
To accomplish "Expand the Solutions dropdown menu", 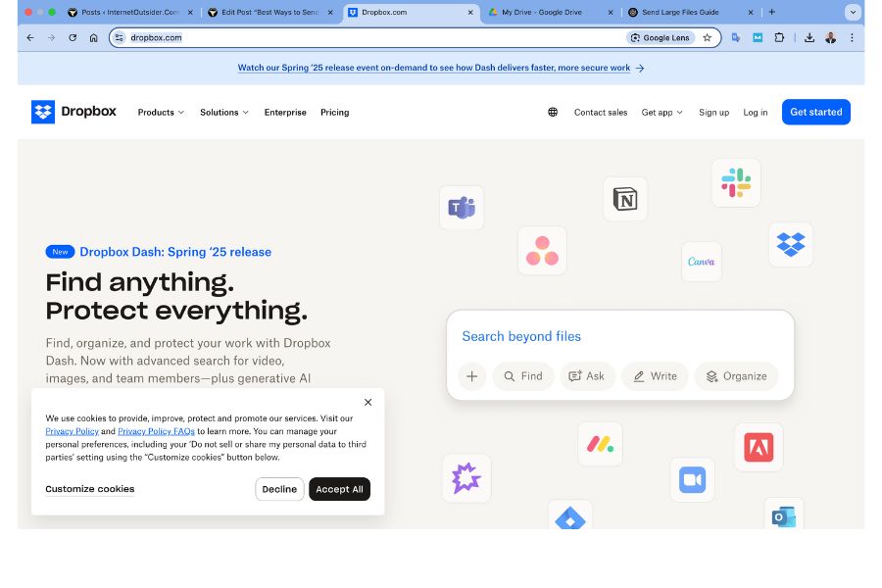I will coord(223,113).
